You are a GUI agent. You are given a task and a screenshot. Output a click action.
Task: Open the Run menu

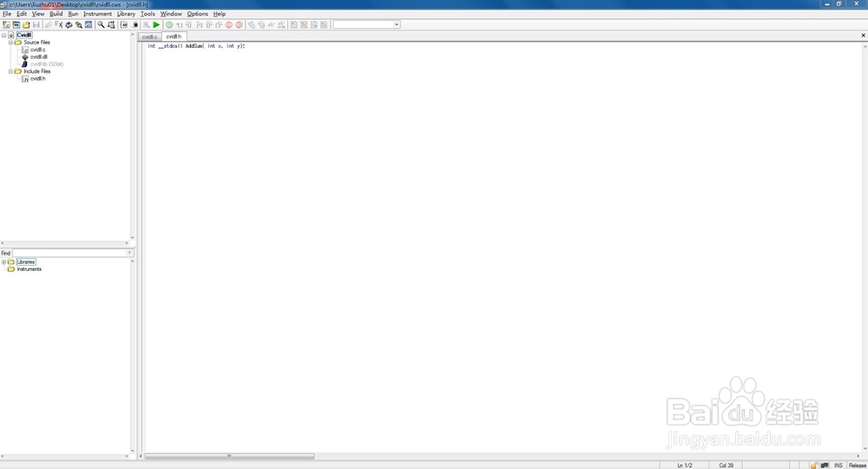coord(73,14)
